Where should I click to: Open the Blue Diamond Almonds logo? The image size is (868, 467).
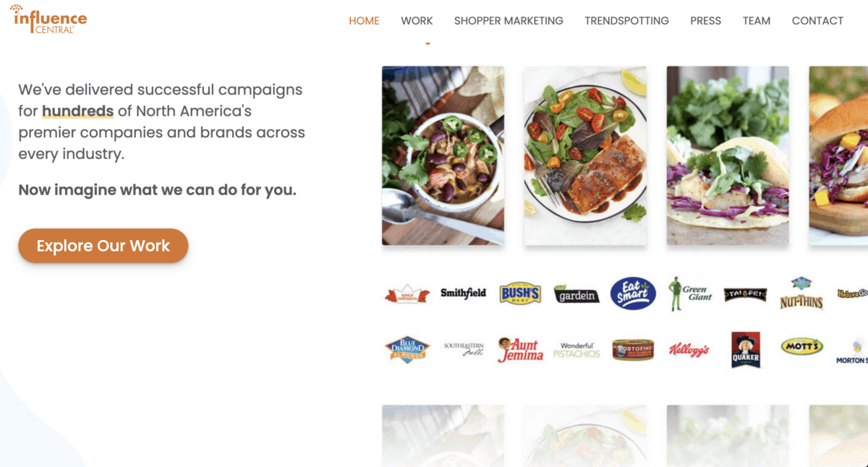point(407,350)
